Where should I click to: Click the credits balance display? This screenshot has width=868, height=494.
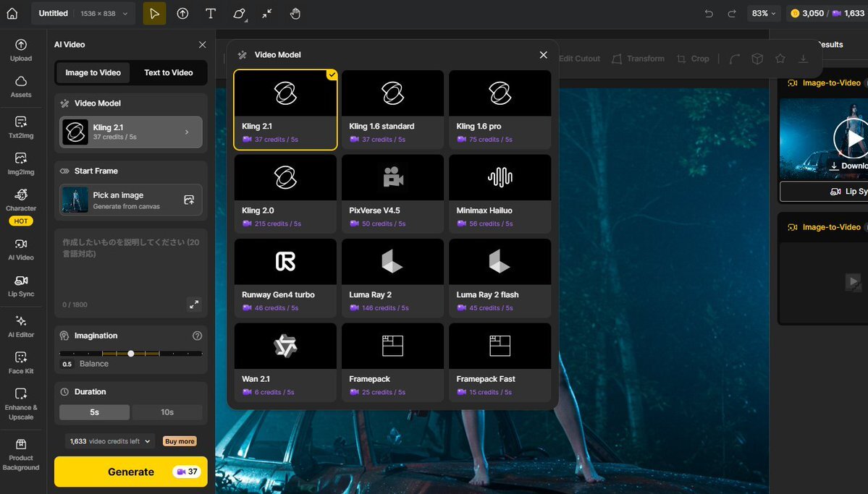tap(827, 13)
